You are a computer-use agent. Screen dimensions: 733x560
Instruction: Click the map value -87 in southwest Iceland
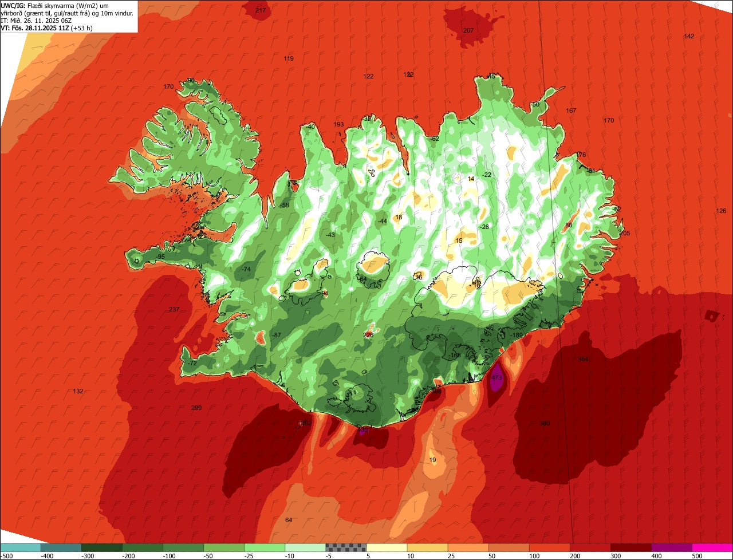pyautogui.click(x=277, y=335)
